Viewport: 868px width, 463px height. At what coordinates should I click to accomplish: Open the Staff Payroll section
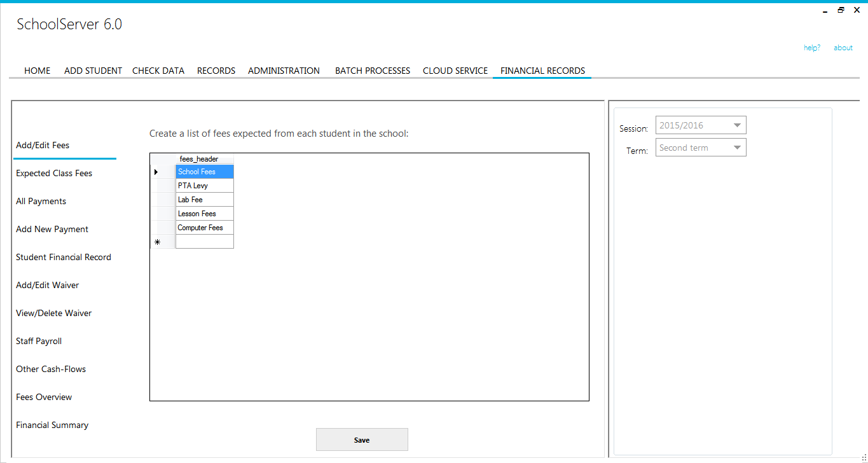(x=39, y=341)
